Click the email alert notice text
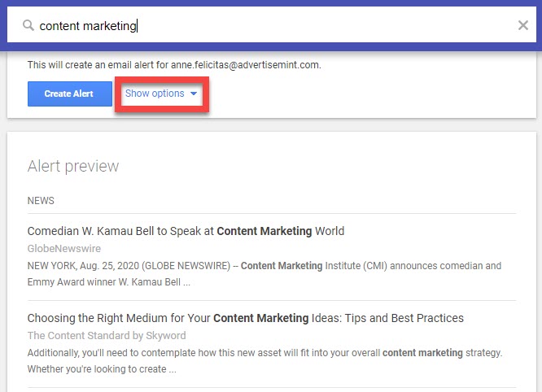Screen dimensions: 542x392 [174, 64]
